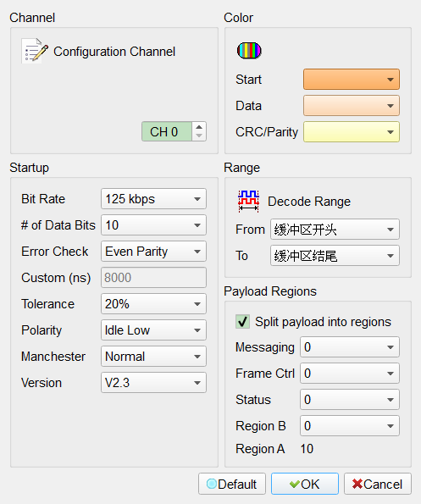Click the green CH 0 channel field
Image resolution: width=421 pixels, height=504 pixels.
pos(167,131)
